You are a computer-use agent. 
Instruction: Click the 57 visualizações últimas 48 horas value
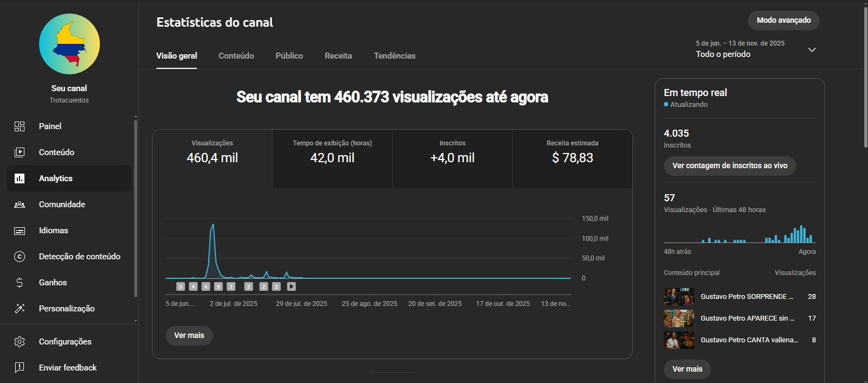[x=669, y=198]
